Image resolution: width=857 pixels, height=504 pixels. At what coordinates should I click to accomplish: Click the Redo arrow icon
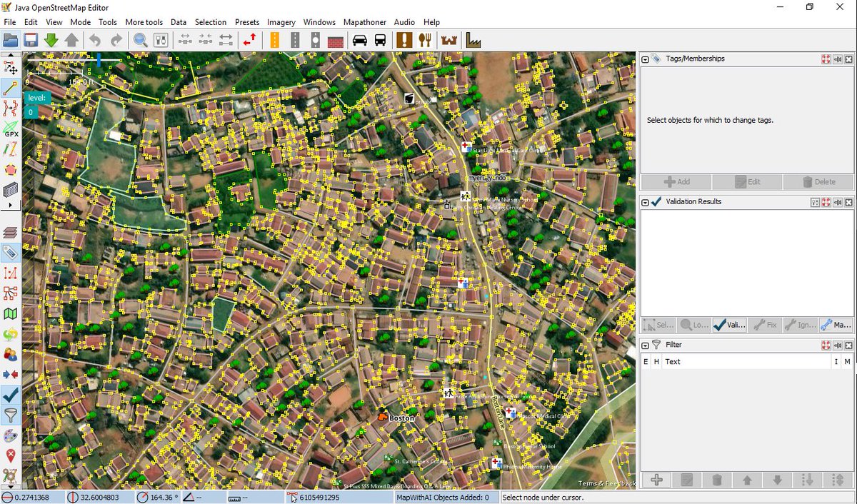(115, 40)
